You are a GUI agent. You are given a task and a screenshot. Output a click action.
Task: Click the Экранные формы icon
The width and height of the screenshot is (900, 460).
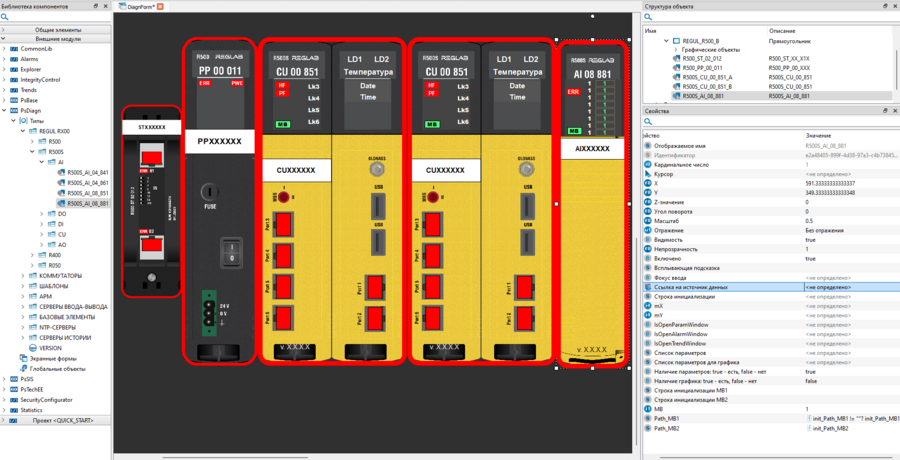(x=24, y=357)
